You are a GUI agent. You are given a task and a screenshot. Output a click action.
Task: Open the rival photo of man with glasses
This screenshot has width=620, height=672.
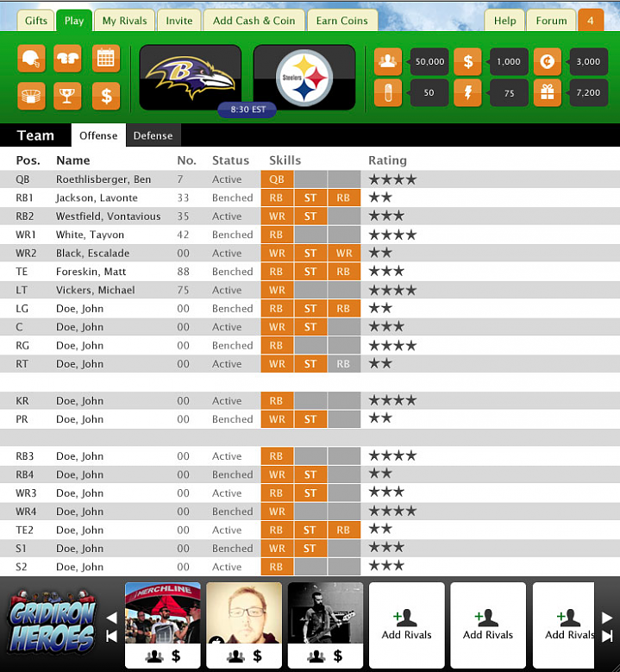244,612
